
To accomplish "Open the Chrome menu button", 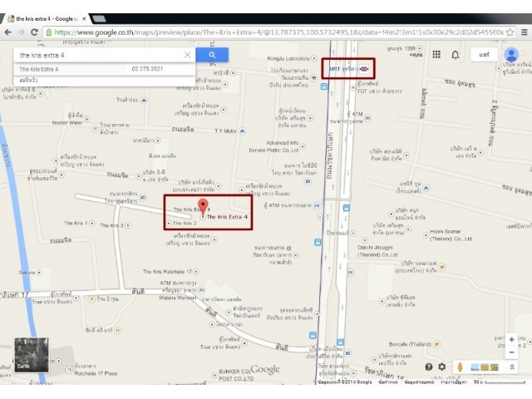I will (x=524, y=32).
